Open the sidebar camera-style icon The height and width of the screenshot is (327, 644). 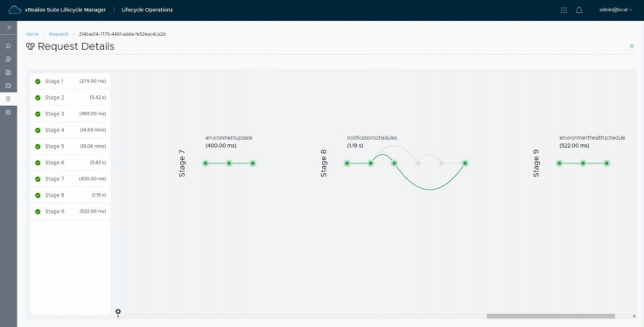[x=8, y=86]
